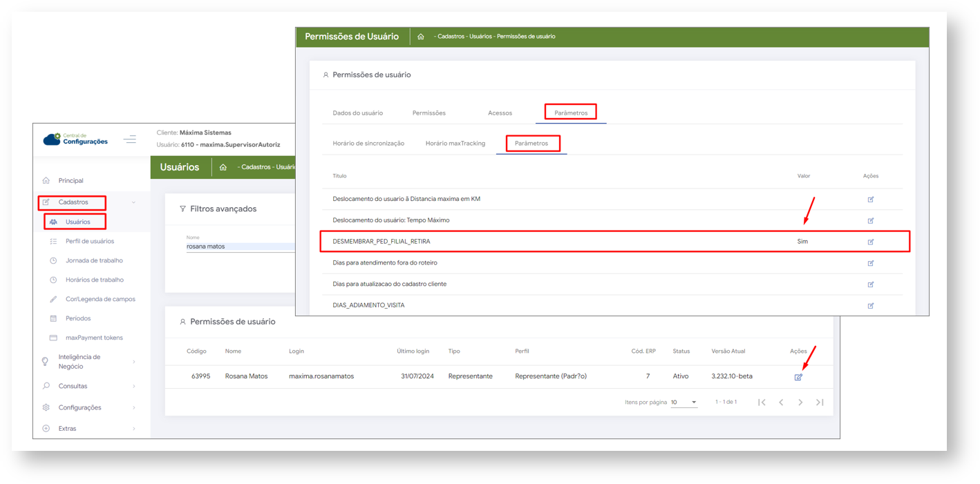
Task: Open Horário maxTracking sub-tab
Action: pyautogui.click(x=455, y=144)
